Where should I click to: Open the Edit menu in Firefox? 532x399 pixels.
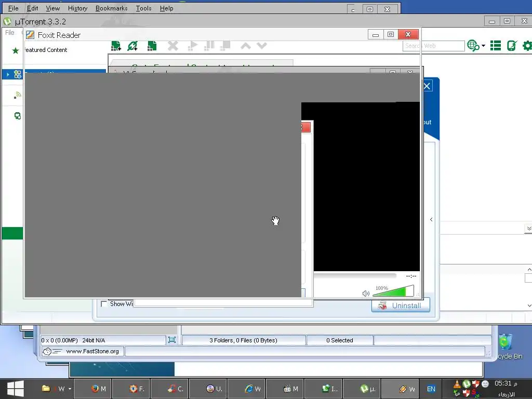pos(33,8)
